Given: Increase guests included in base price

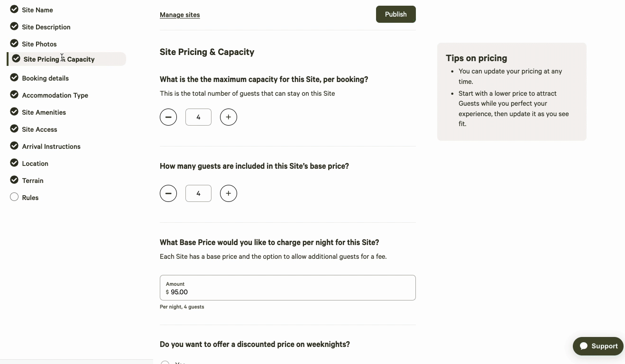Looking at the screenshot, I should [229, 193].
